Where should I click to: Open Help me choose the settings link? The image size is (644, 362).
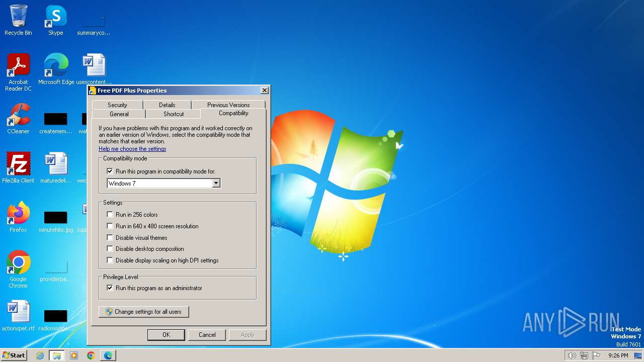tap(132, 149)
